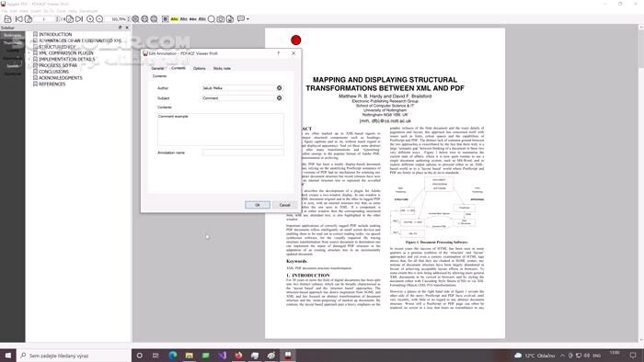Click the third zoom magnifier icon
Screen dimensions: 644x362
pos(154,19)
